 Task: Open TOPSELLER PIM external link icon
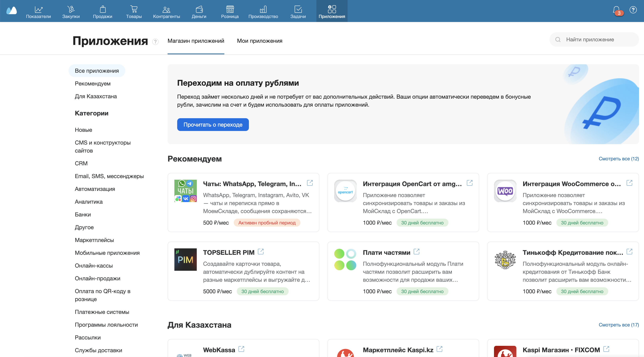point(261,252)
